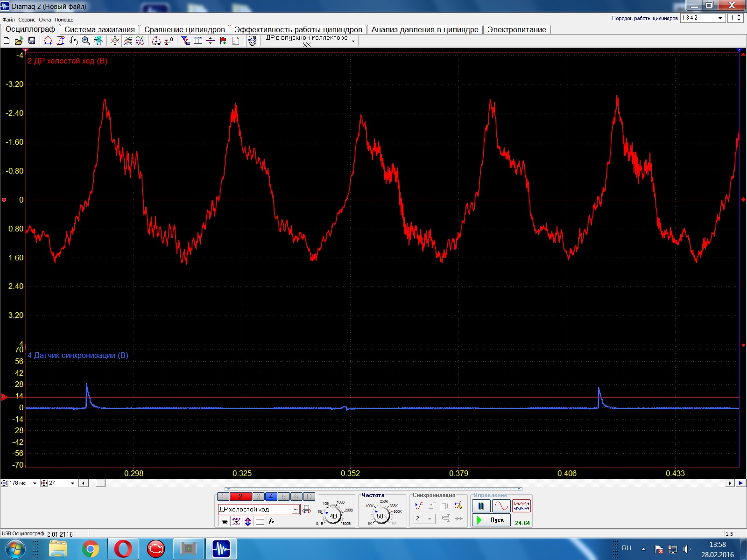747x560 pixels.
Task: Switch to Анализ давления в цилиндре tab
Action: pos(425,29)
